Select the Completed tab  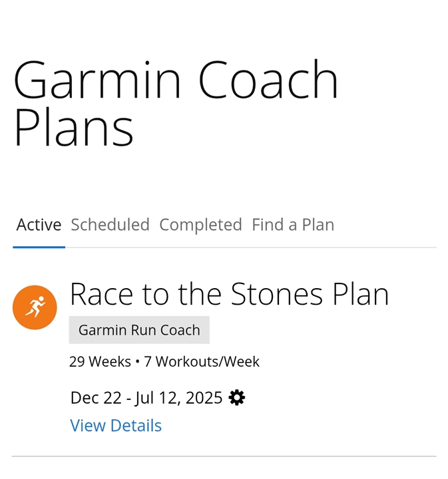click(x=200, y=225)
